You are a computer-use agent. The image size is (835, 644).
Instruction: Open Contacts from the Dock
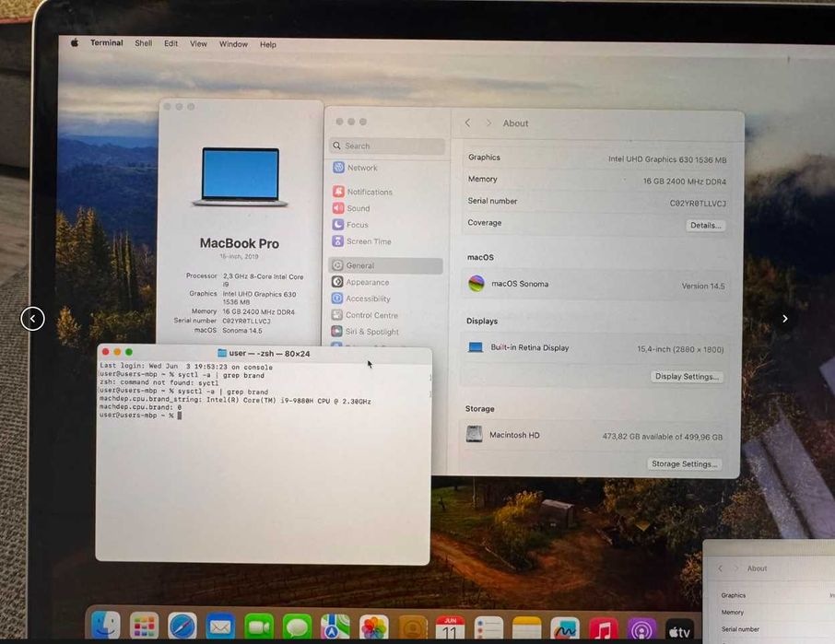413,628
